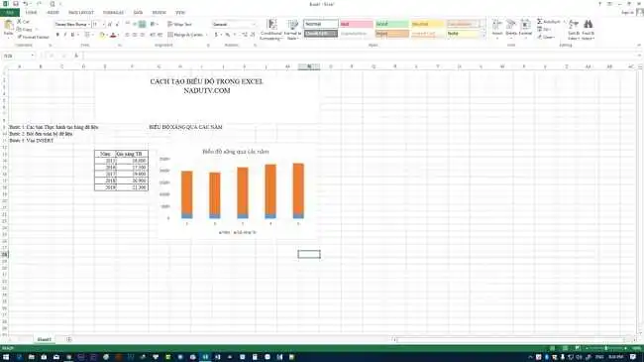Apply the Good cell style
Image resolution: width=644 pixels, height=362 pixels.
tap(391, 24)
